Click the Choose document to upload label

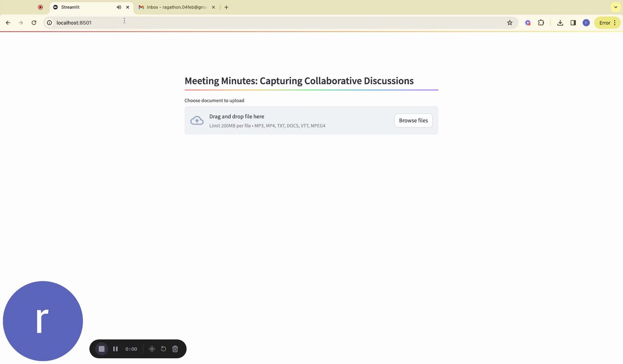click(214, 101)
